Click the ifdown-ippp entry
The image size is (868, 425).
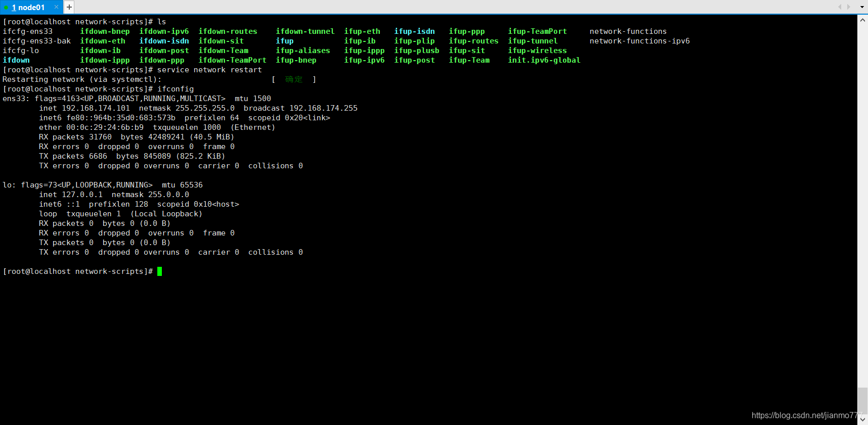[x=105, y=60]
